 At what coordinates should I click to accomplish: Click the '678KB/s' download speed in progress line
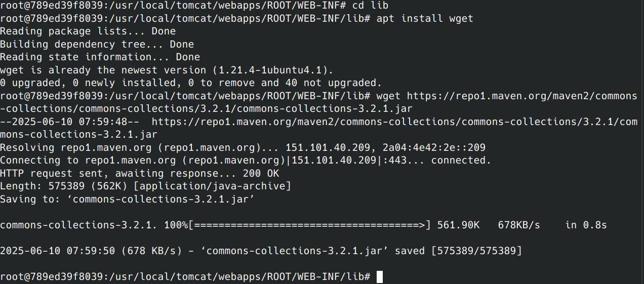[519, 225]
